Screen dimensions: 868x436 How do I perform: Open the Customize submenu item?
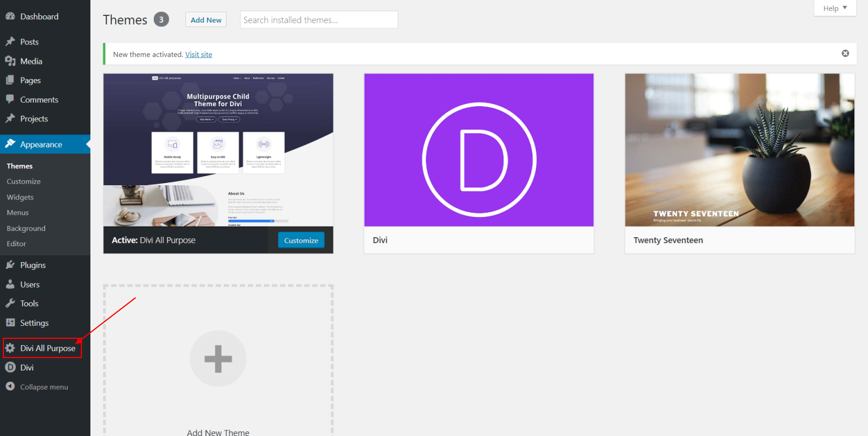point(24,181)
